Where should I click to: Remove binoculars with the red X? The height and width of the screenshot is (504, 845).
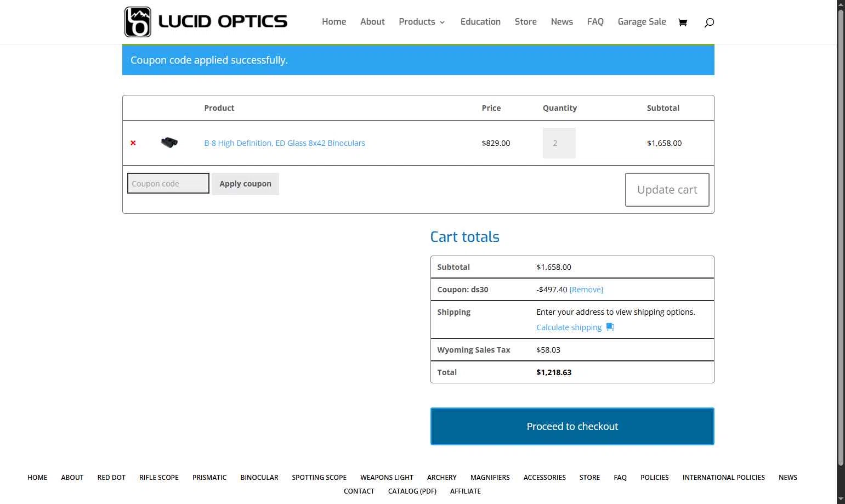(133, 143)
